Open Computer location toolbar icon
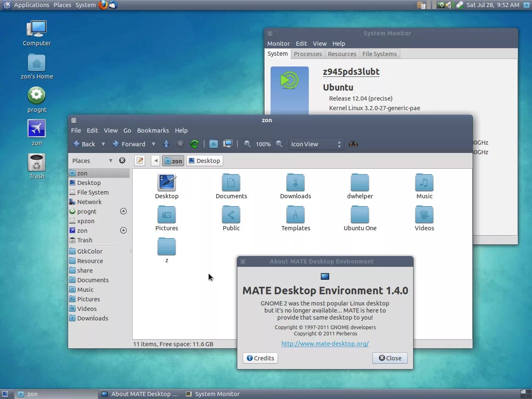Viewport: 532px width, 399px height. (228, 144)
